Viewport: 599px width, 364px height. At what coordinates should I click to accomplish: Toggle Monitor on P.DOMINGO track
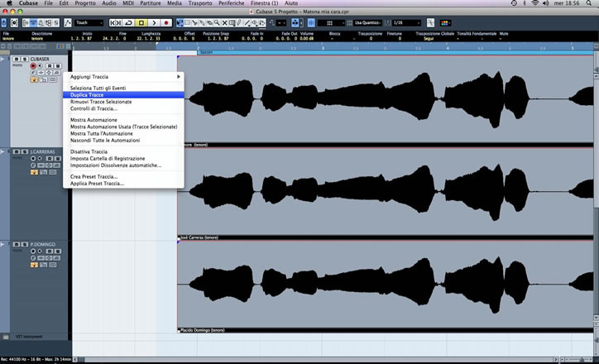40,251
